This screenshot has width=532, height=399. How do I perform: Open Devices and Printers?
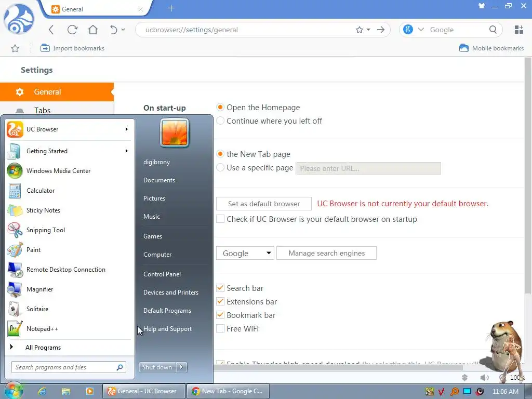point(170,292)
